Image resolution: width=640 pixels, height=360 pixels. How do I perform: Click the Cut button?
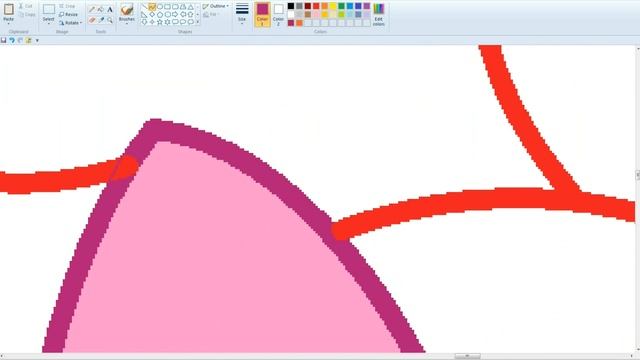pos(26,6)
